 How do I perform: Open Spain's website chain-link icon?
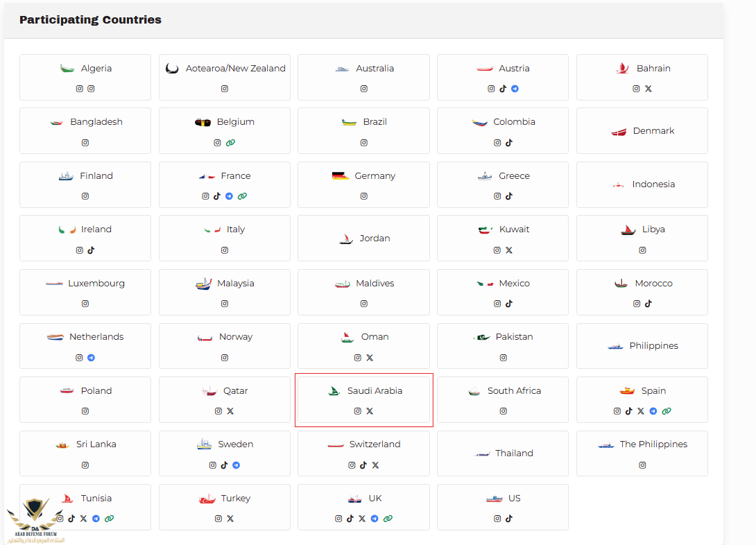pos(667,411)
